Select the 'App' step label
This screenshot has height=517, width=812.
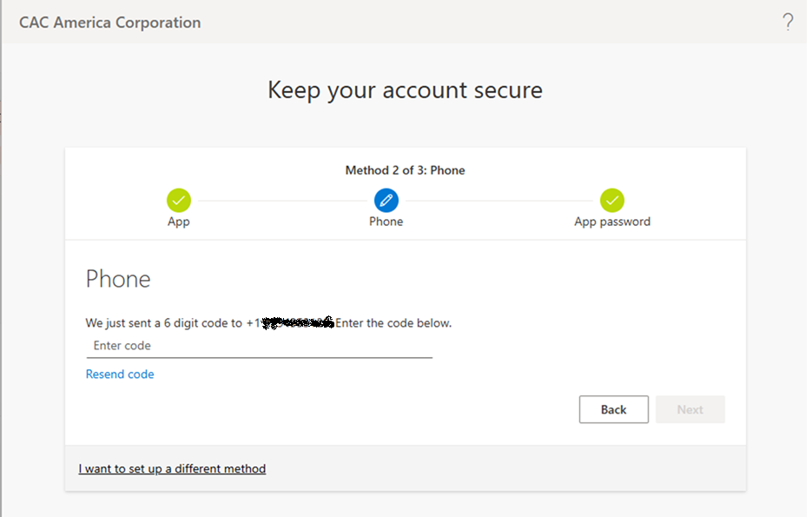click(179, 222)
